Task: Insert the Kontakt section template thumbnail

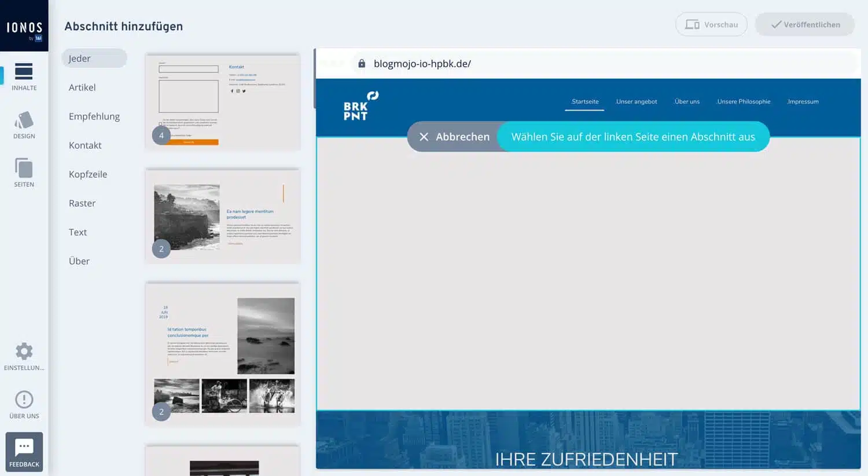Action: [x=222, y=101]
